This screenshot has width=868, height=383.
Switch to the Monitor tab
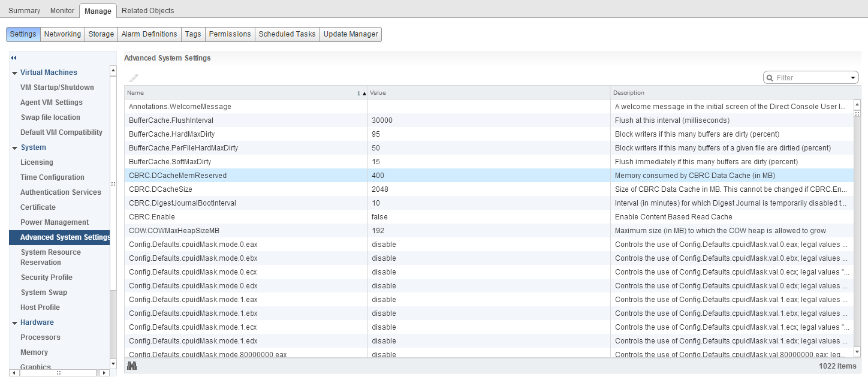point(62,11)
